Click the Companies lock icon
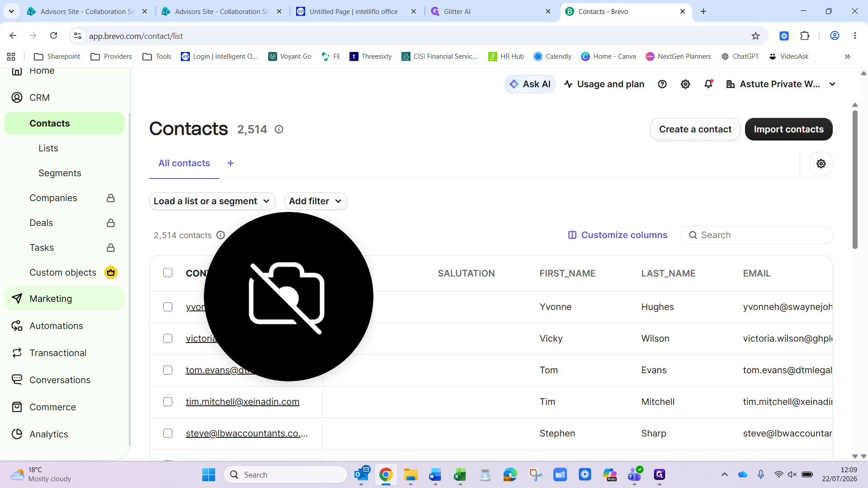868x488 pixels. point(111,198)
